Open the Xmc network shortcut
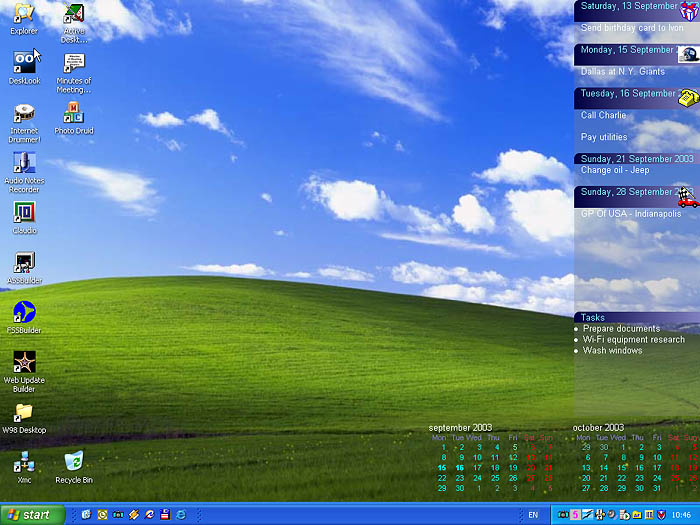This screenshot has height=525, width=700. pyautogui.click(x=24, y=467)
